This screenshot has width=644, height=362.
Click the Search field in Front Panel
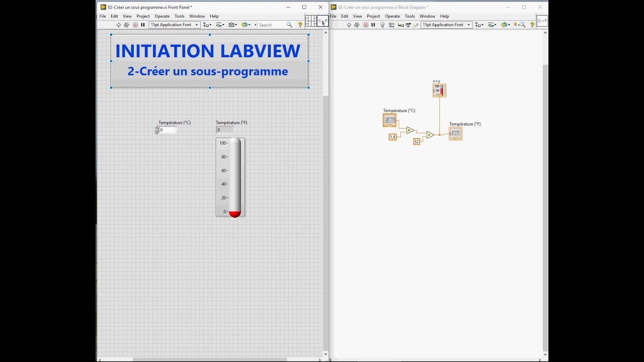click(x=272, y=25)
